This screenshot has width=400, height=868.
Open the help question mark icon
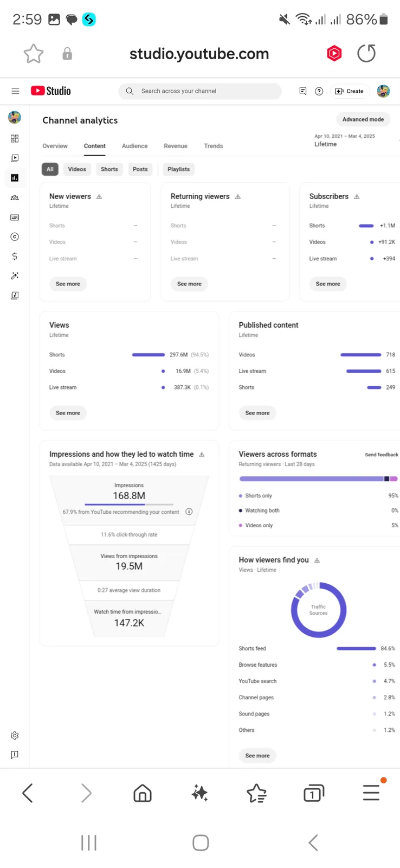[319, 91]
